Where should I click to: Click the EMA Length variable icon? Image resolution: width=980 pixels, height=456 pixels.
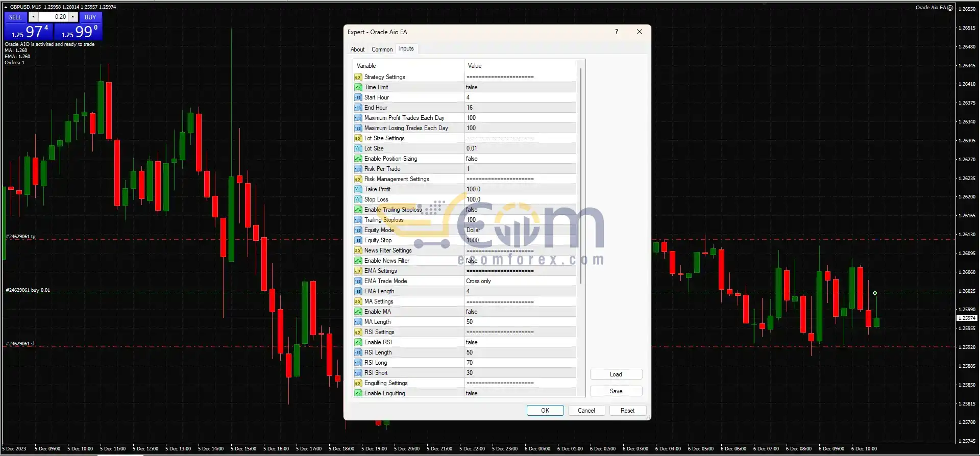pyautogui.click(x=358, y=291)
